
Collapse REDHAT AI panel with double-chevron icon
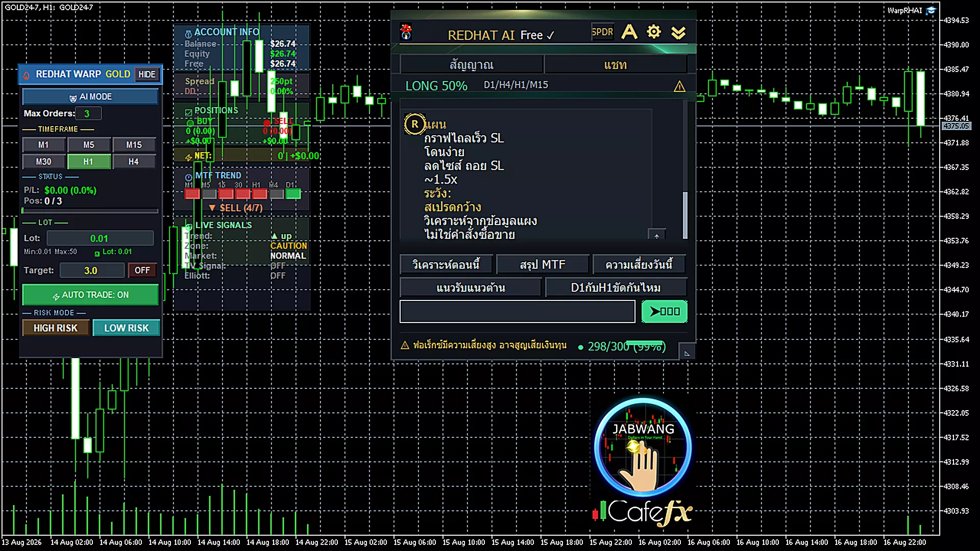(x=678, y=33)
